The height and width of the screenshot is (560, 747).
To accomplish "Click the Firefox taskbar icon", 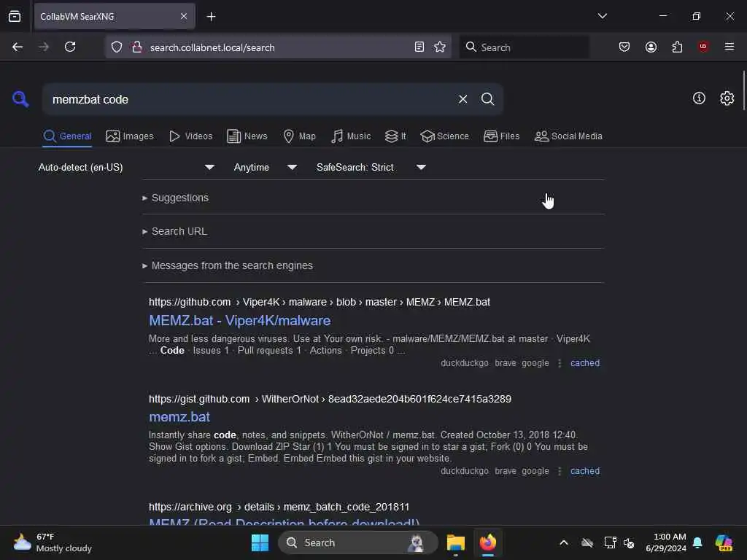I will coord(488,542).
